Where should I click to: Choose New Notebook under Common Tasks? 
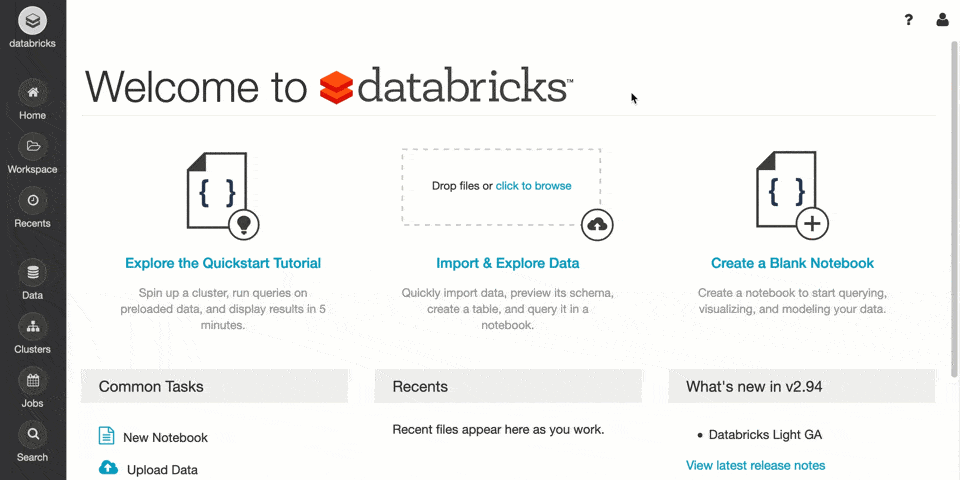point(165,438)
